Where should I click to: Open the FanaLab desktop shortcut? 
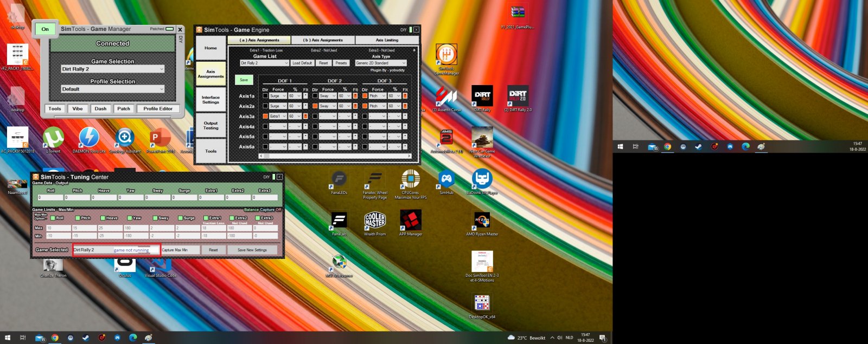coord(339,220)
